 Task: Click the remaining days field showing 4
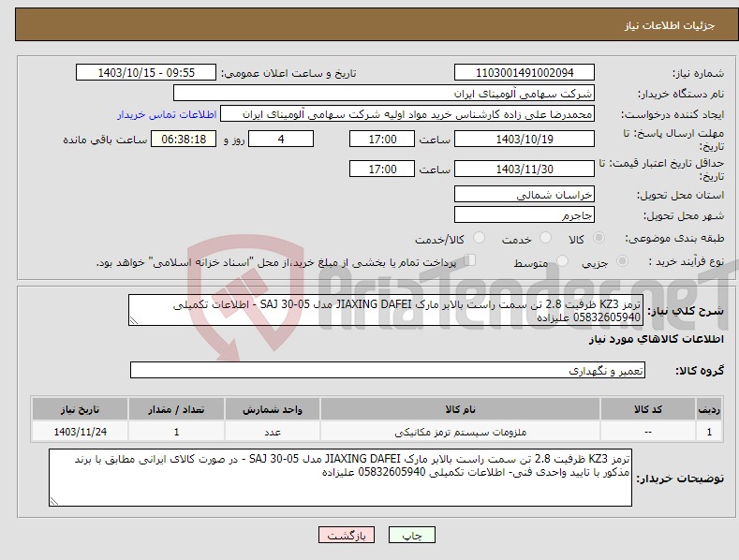click(x=281, y=139)
